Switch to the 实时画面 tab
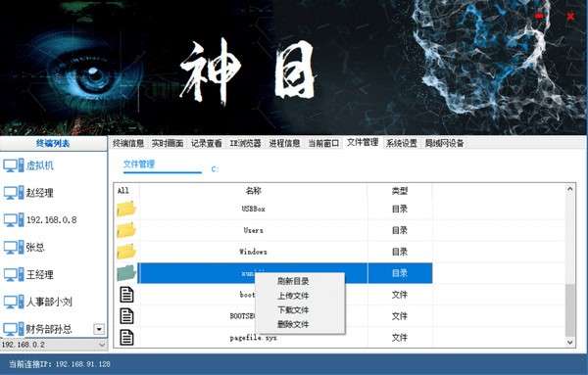 (x=168, y=143)
